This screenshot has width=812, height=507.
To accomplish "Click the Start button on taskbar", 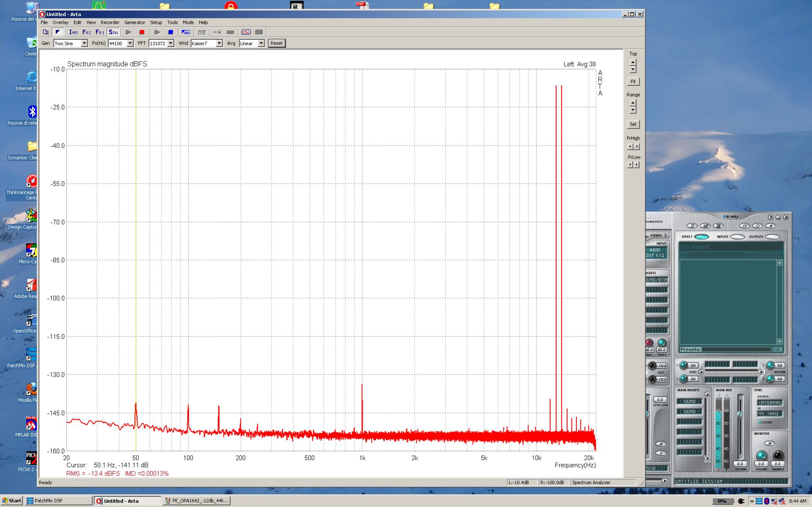I will pyautogui.click(x=11, y=501).
